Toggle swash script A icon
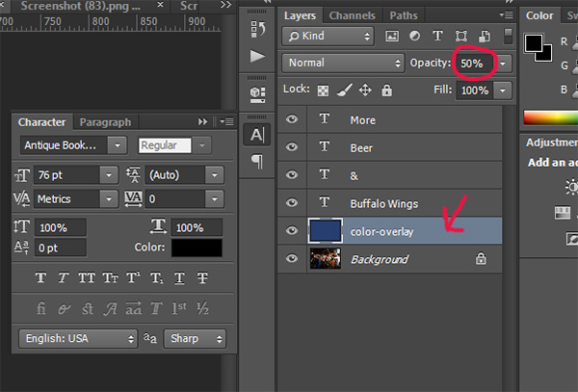 click(110, 309)
